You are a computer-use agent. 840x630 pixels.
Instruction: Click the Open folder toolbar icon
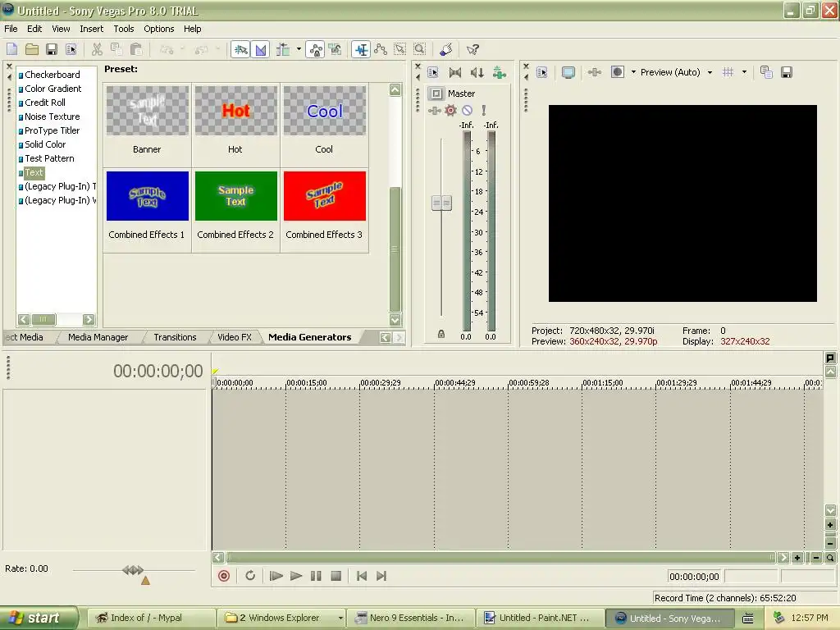pos(32,50)
